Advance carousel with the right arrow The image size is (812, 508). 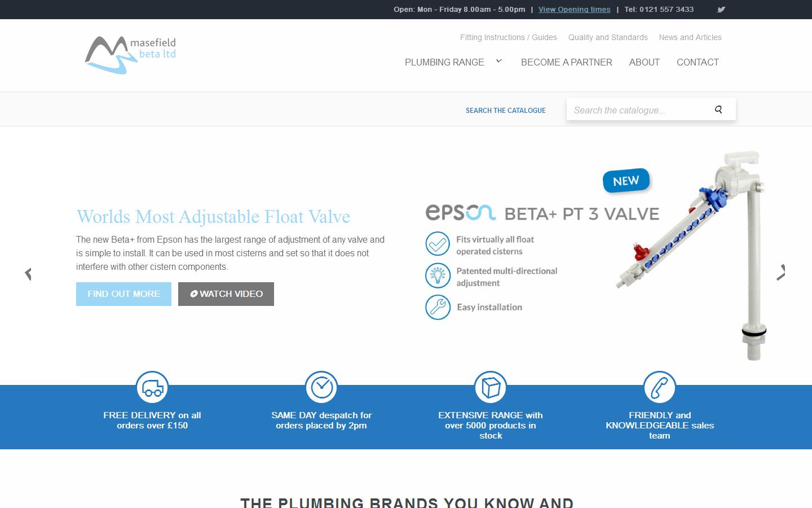(x=782, y=273)
